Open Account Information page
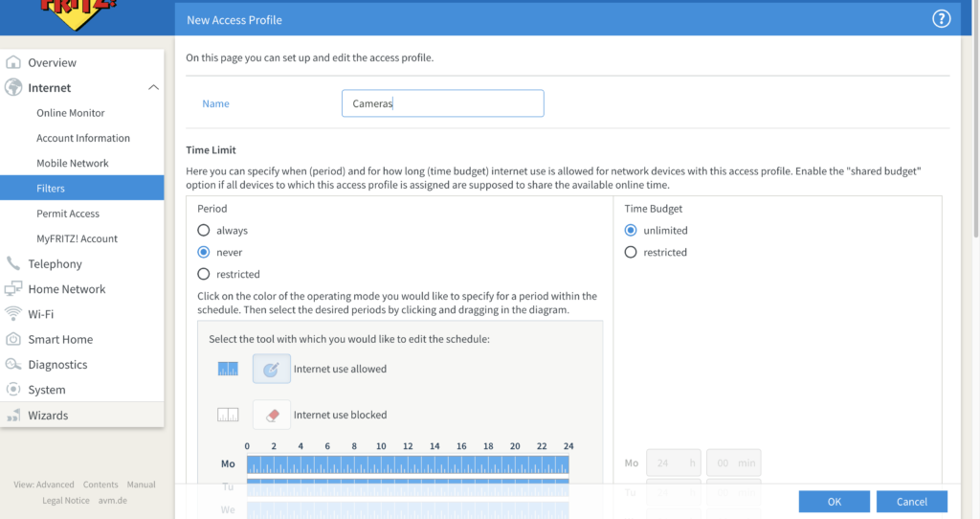This screenshot has height=519, width=980. pos(83,138)
